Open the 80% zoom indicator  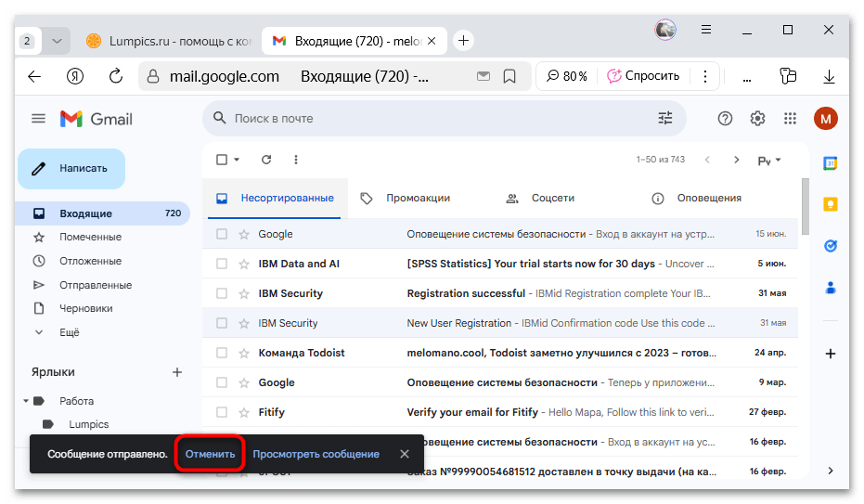coord(566,76)
